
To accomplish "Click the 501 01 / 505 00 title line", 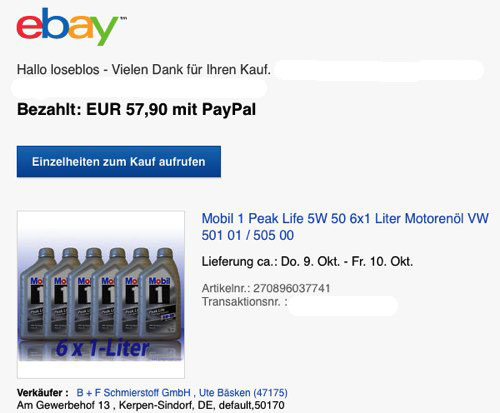I will coord(248,235).
